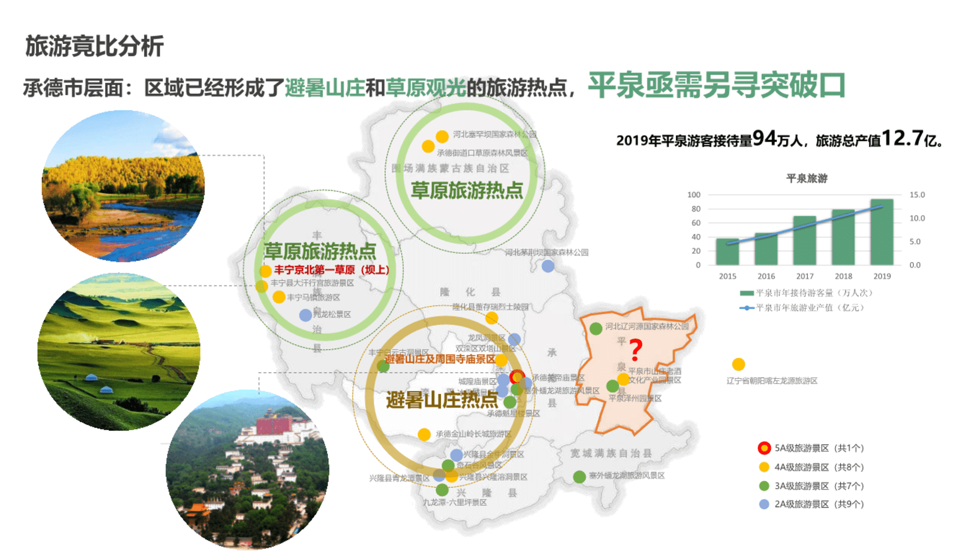This screenshot has height=551, width=980.
Task: Open the hillside temple circular photo
Action: [x=248, y=469]
